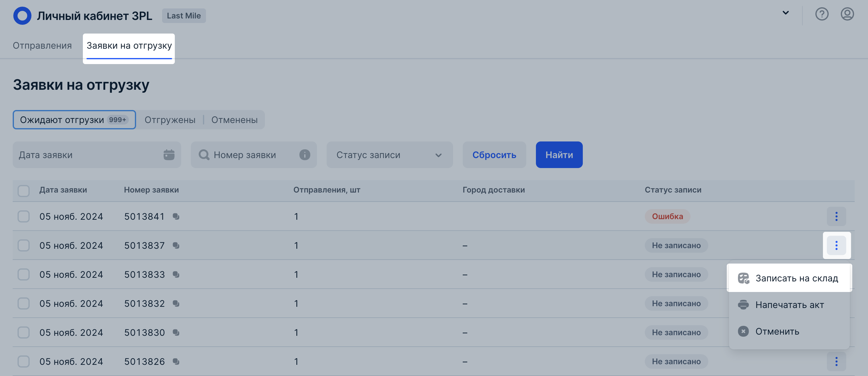
Task: Click the Не записано status for 5013837
Action: [x=676, y=245]
